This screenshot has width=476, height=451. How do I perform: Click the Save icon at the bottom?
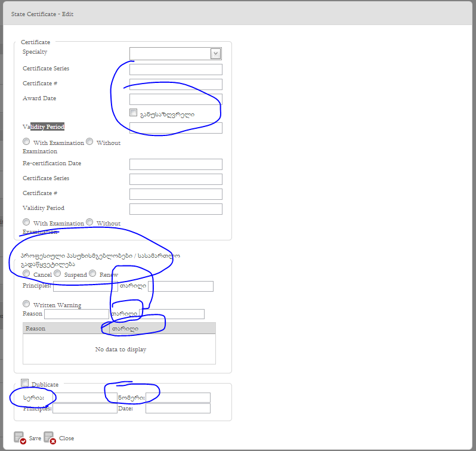(20, 438)
